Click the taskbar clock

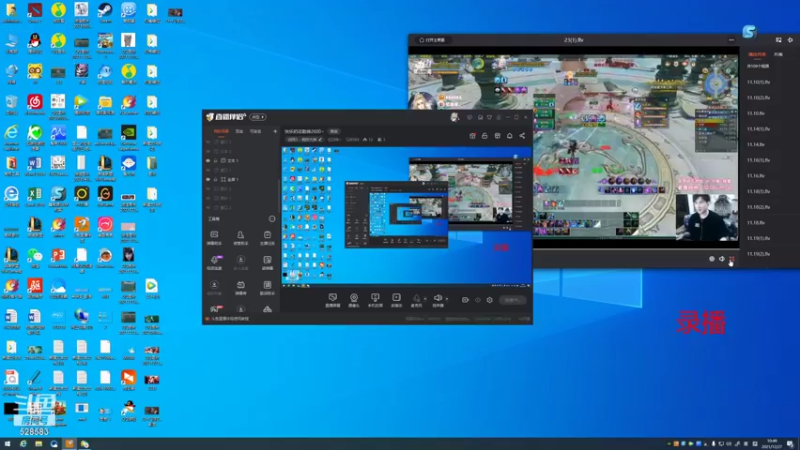coord(772,444)
